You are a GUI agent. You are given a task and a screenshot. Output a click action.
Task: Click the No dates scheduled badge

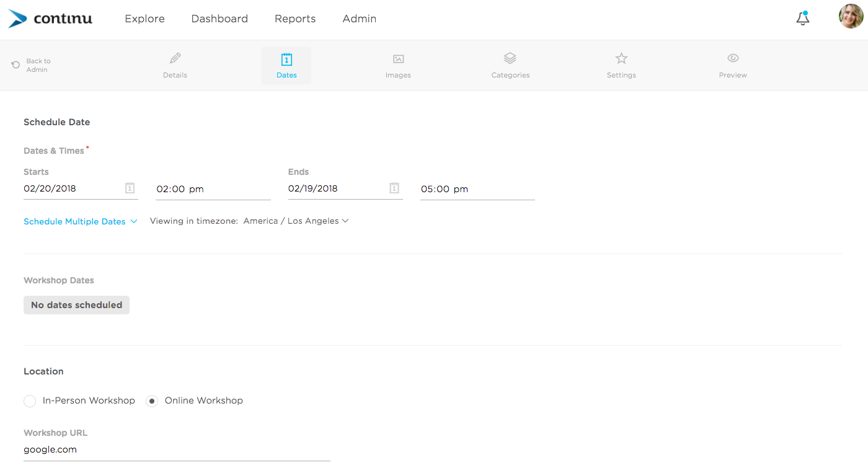pos(76,305)
